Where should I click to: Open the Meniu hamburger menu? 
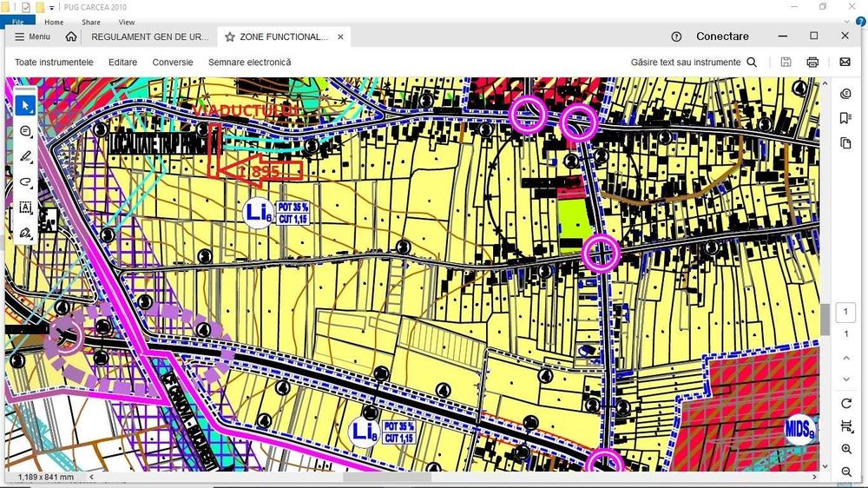(32, 36)
